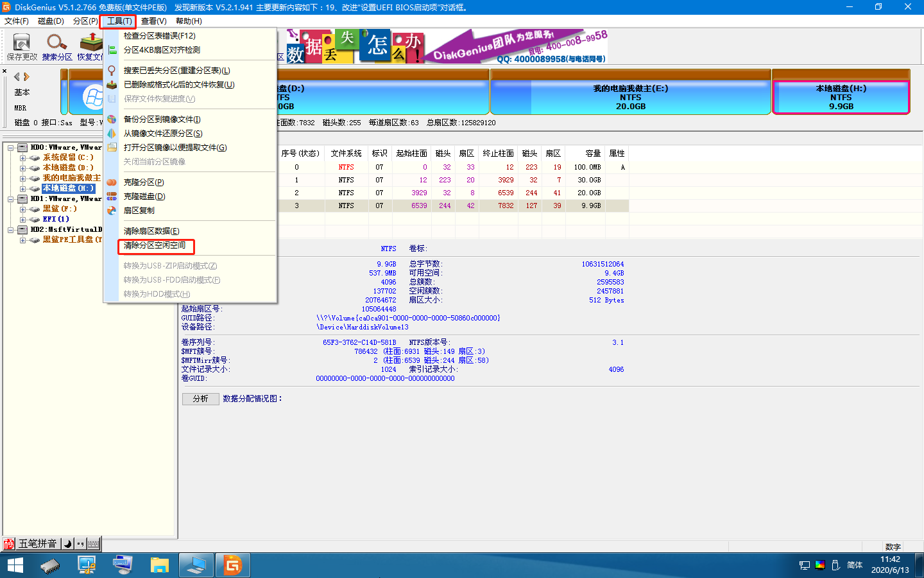Click the red 极 input method logo icon

(x=9, y=544)
